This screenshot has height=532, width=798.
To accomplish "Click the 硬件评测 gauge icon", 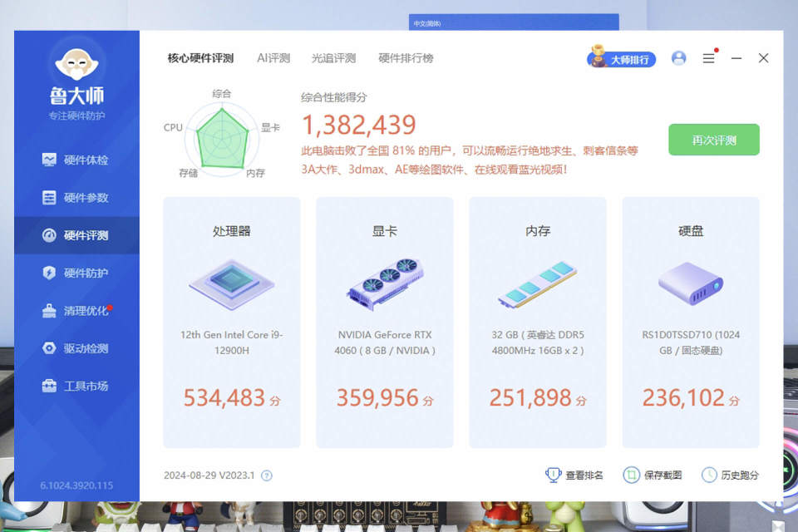I will (x=49, y=235).
